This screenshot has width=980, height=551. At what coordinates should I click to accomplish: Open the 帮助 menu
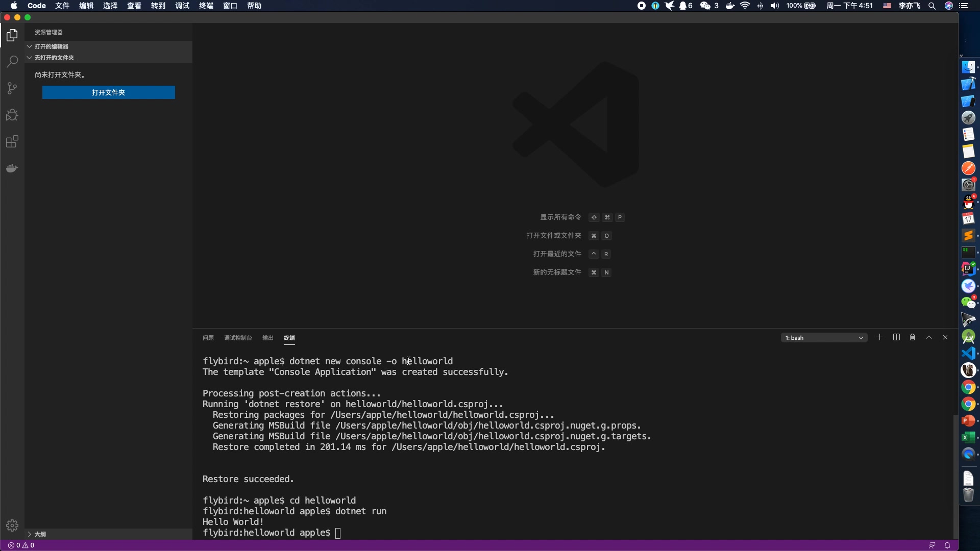(x=254, y=6)
